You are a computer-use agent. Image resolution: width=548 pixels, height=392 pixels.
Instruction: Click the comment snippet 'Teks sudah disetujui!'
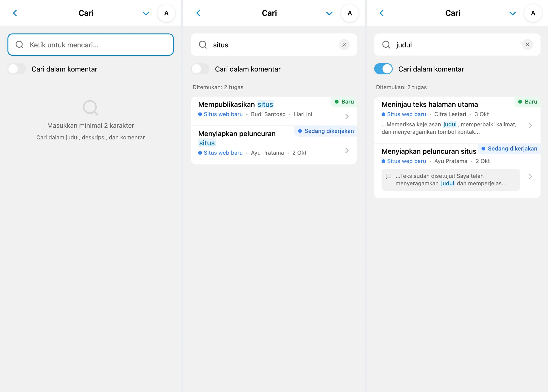pyautogui.click(x=451, y=180)
